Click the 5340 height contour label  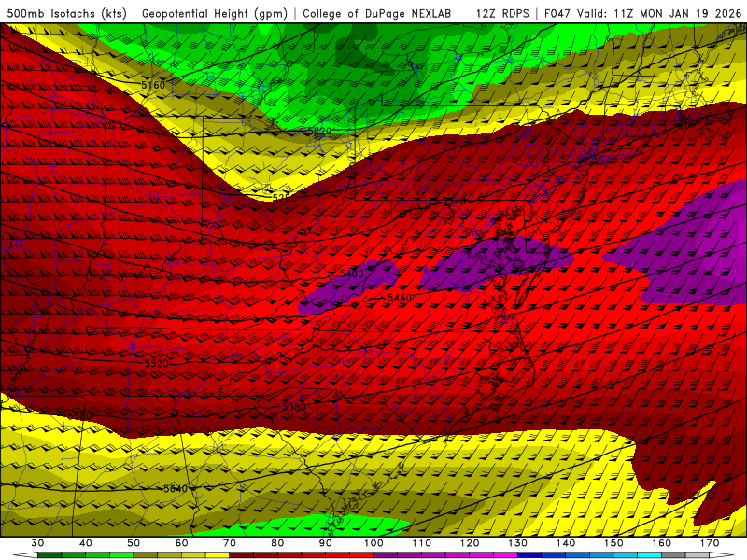coord(454,201)
